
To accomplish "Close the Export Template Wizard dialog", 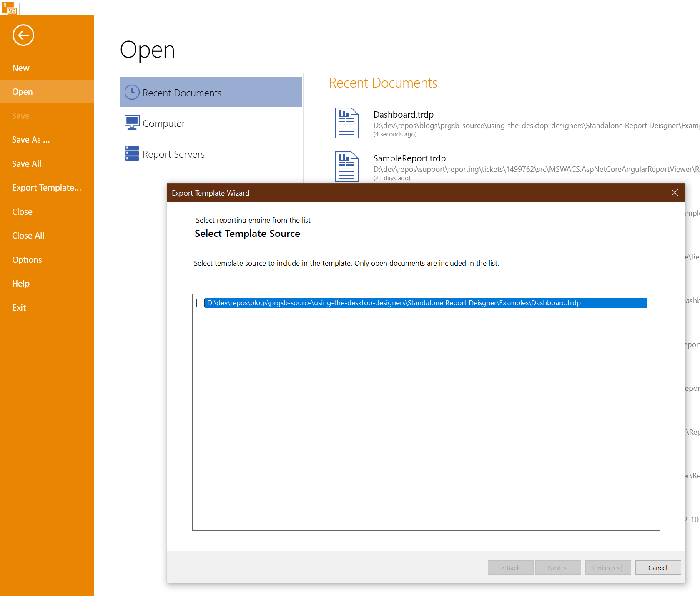I will click(x=674, y=192).
